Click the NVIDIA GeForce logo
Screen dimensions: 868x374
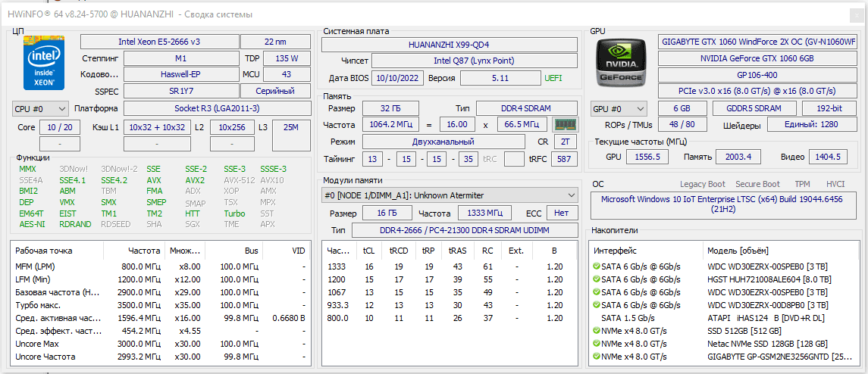point(621,62)
